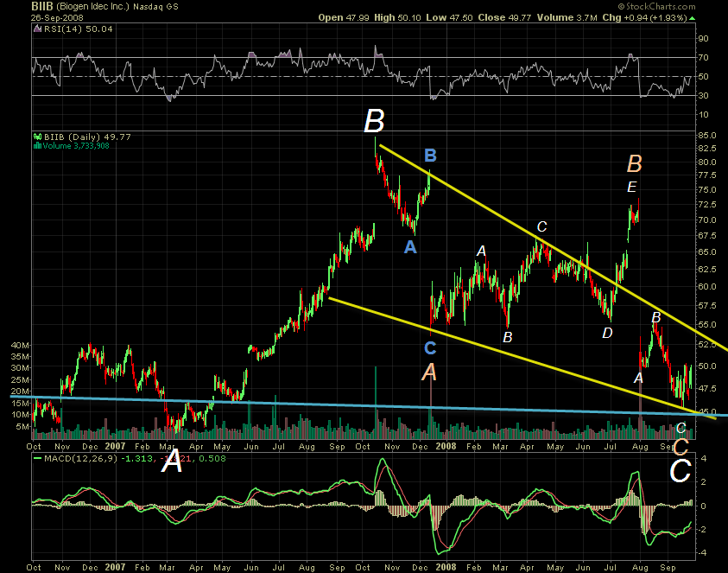Click the "Volume 3.7M" header value
This screenshot has width=728, height=573.
567,17
